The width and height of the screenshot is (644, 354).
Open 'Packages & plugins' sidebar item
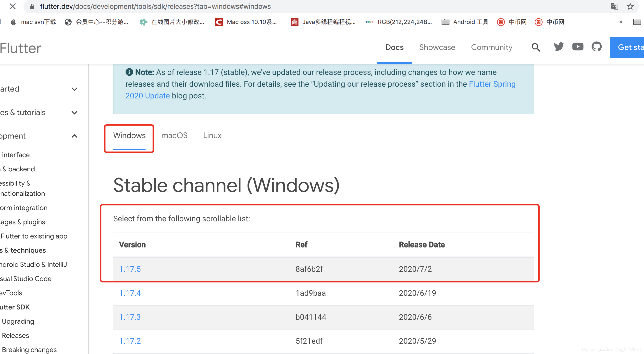(23, 222)
